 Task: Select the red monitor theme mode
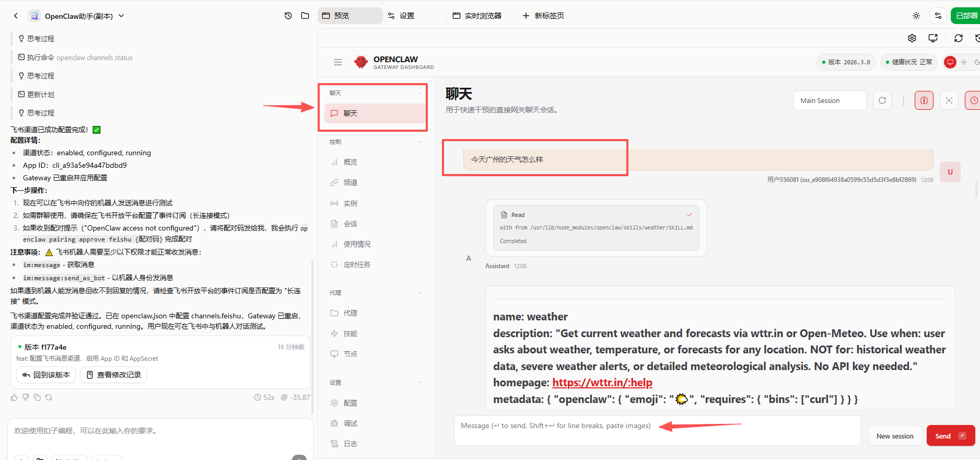950,62
